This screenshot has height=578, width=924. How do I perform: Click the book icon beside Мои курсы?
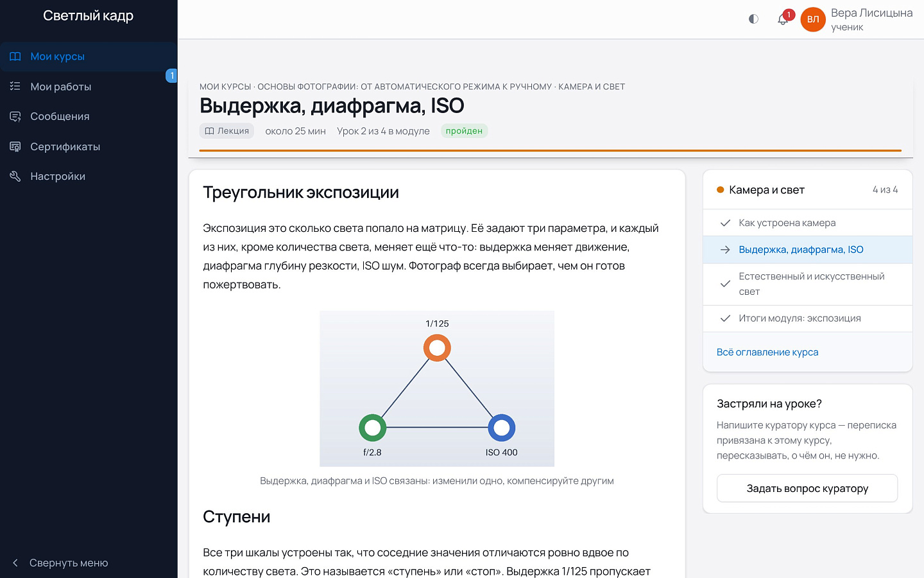pyautogui.click(x=15, y=57)
